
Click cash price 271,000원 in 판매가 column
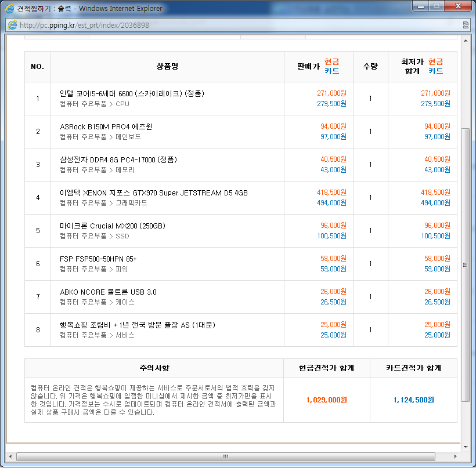(331, 93)
